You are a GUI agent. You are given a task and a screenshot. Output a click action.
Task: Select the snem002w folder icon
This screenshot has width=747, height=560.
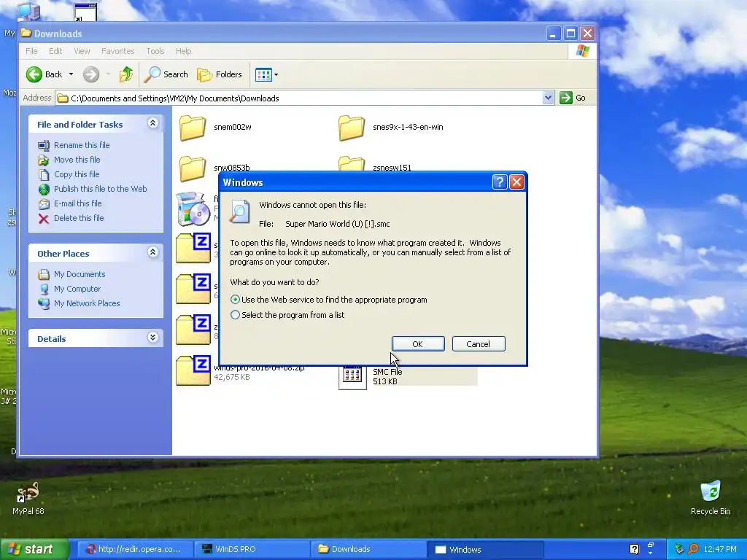tap(193, 128)
